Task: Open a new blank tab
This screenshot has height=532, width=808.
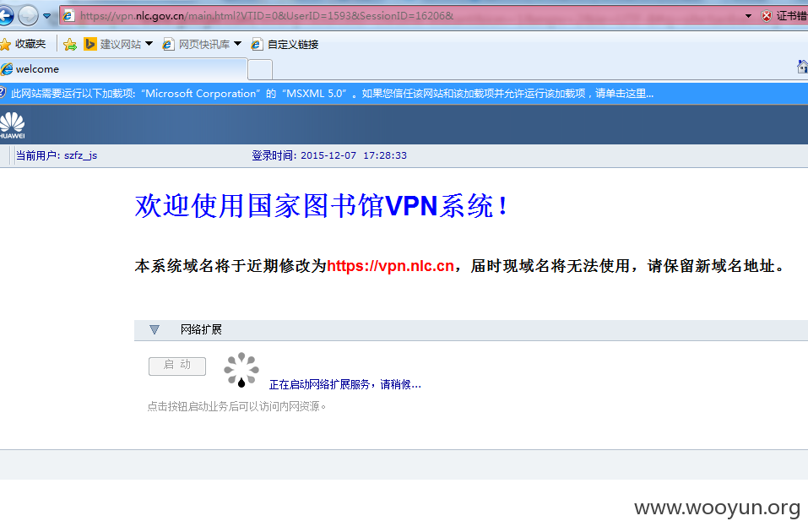Action: (260, 69)
